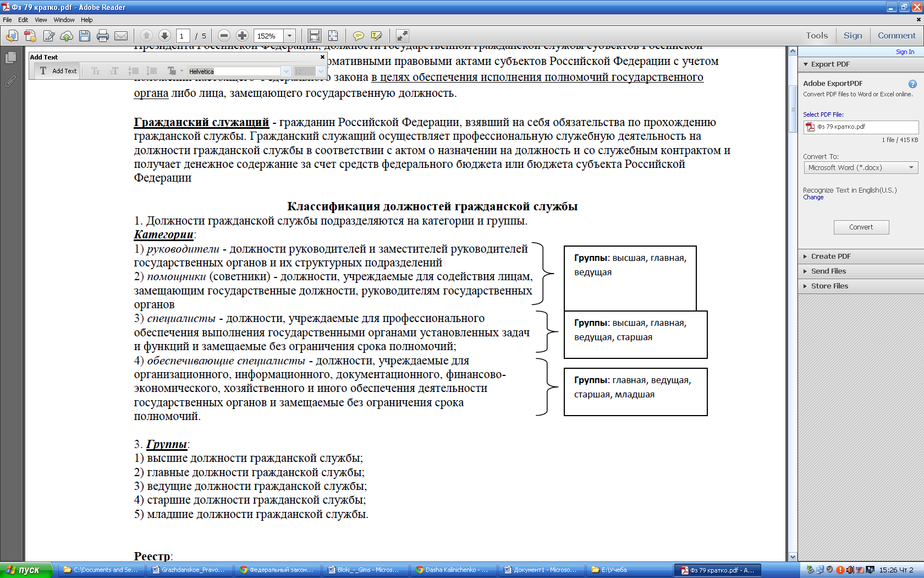Click the increase text size icon
The width and height of the screenshot is (924, 578).
click(x=114, y=71)
